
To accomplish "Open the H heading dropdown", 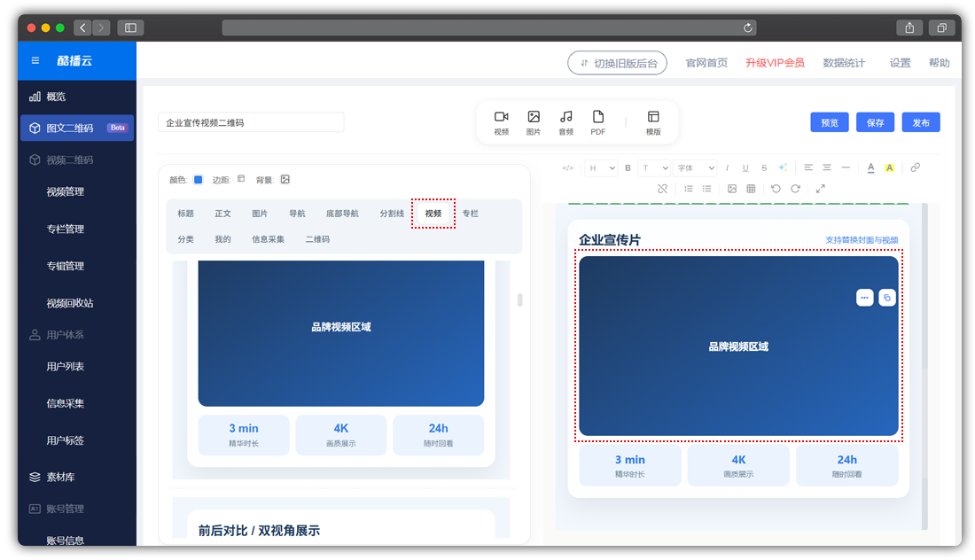I will [x=600, y=167].
